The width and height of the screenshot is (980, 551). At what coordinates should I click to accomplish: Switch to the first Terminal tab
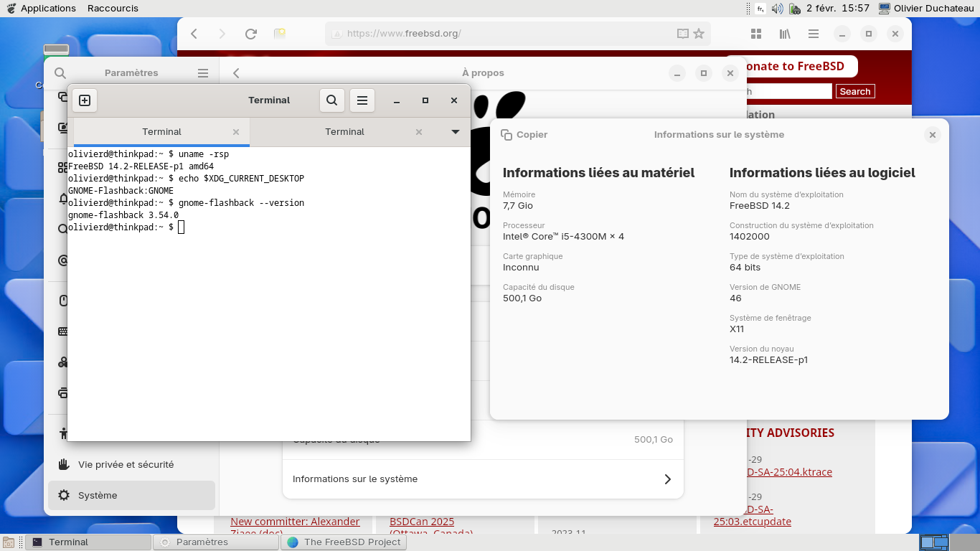[161, 132]
